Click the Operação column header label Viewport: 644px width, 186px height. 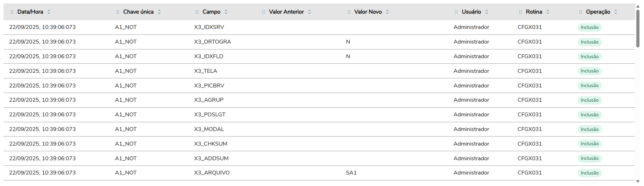598,12
